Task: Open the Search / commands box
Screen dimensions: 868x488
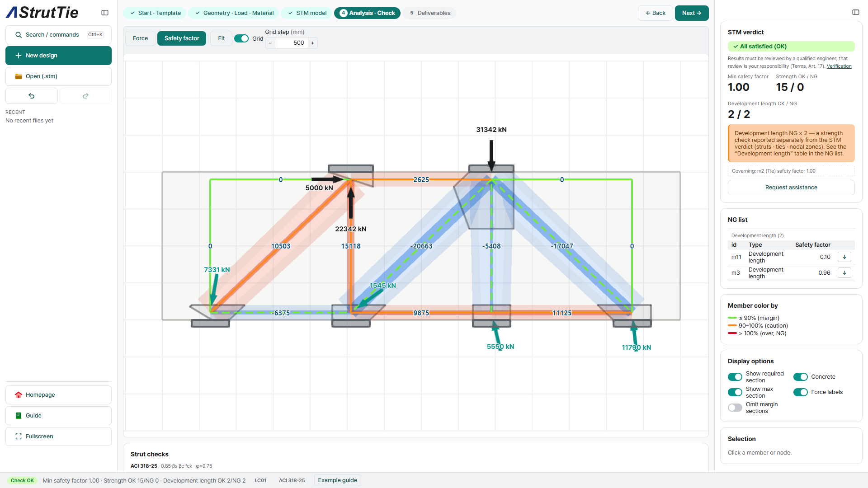Action: click(58, 35)
